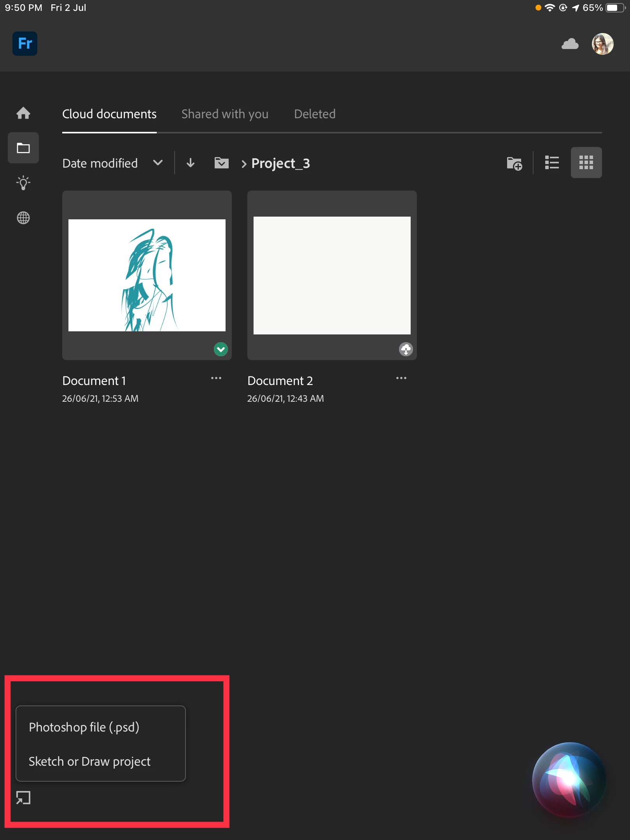Open Document 1 more options menu

(216, 378)
